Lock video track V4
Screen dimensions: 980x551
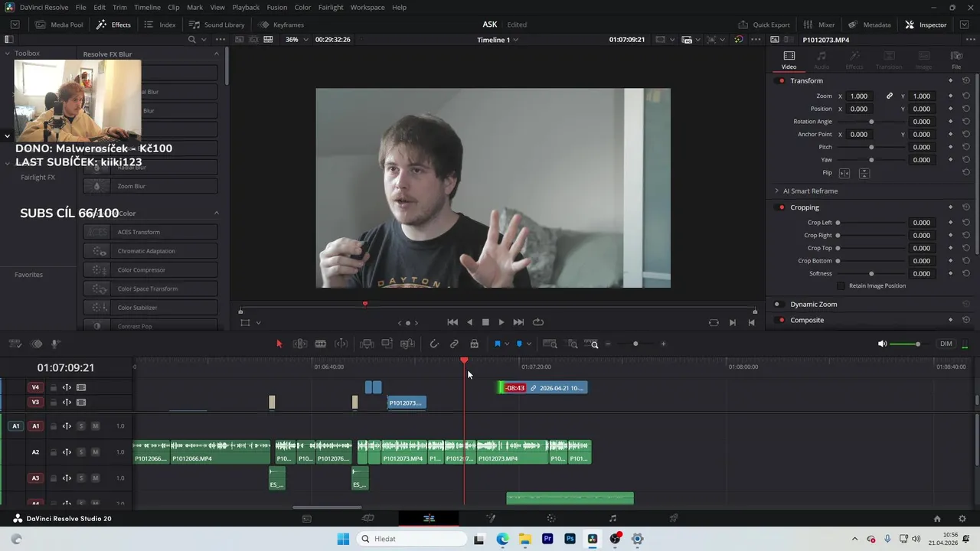pos(54,387)
